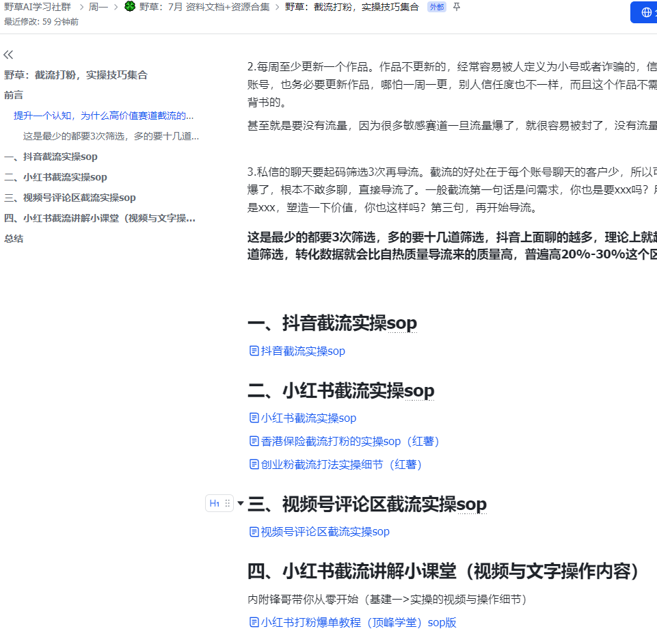Select outline item 这是最少的都要3次筛选
This screenshot has width=657, height=644.
111,136
